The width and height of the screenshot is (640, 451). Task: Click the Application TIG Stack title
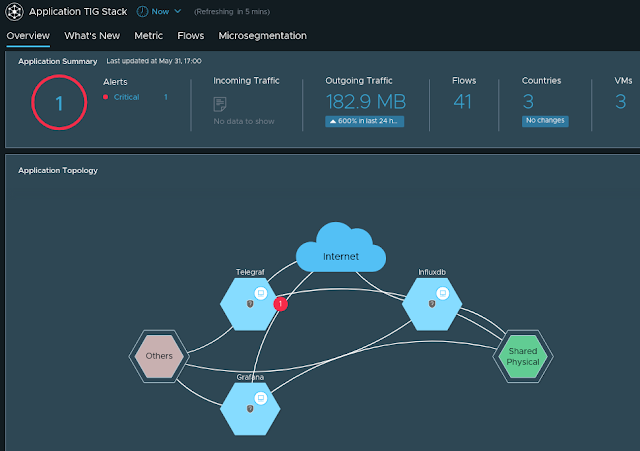tap(78, 11)
